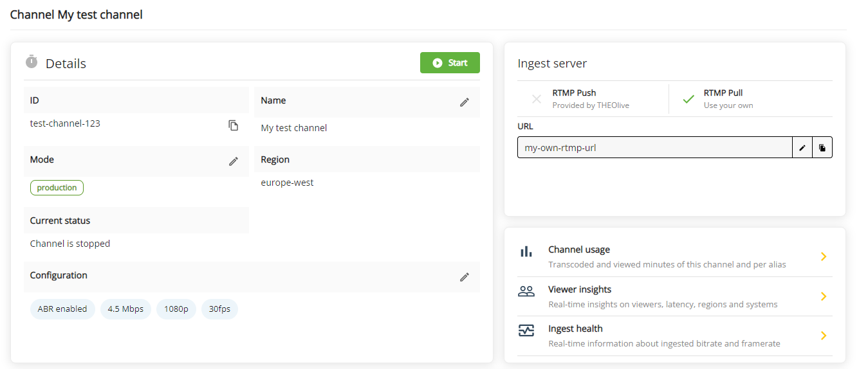This screenshot has width=868, height=369.
Task: Copy the channel ID test-channel-123
Action: coord(234,125)
